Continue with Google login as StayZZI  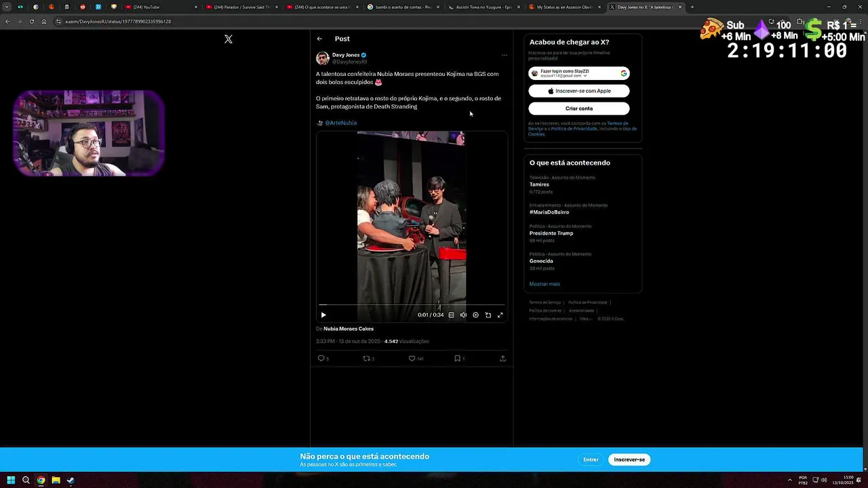point(579,73)
